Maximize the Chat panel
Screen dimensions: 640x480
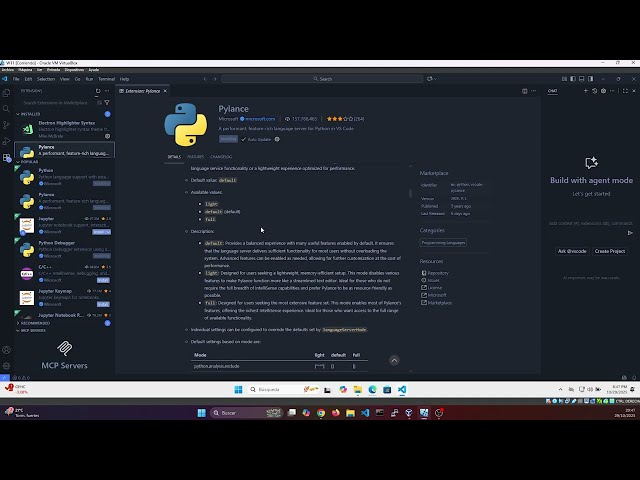(x=625, y=91)
